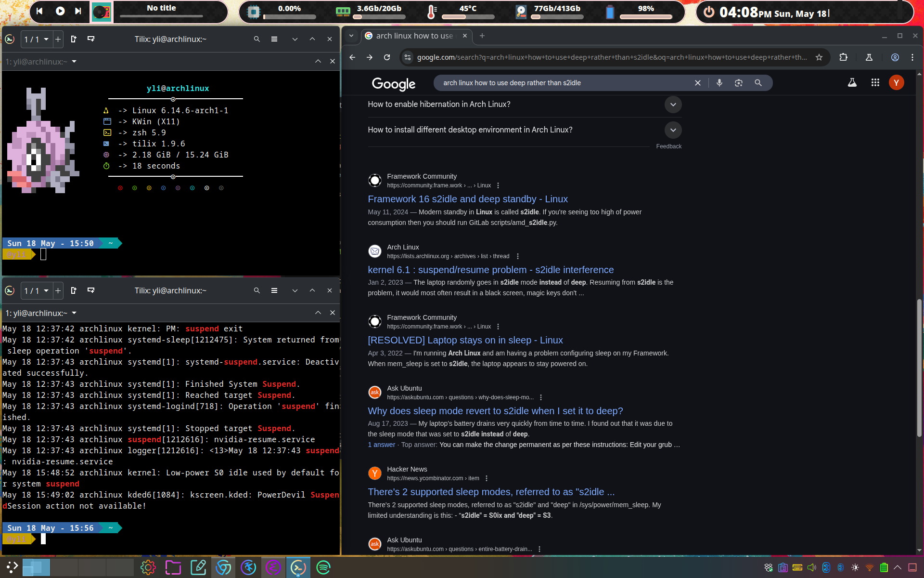Click the media progress slider under No title
Image resolution: width=924 pixels, height=578 pixels.
(161, 16)
